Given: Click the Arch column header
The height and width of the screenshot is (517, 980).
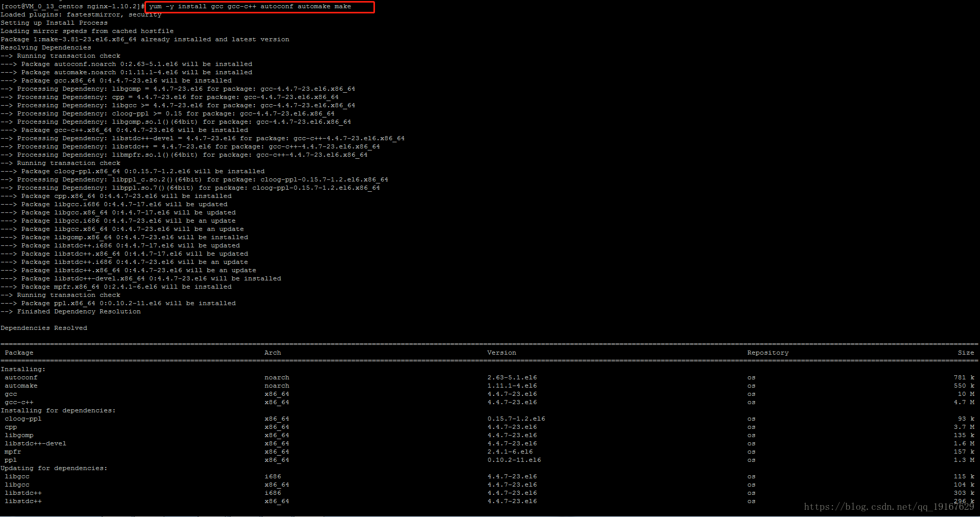Looking at the screenshot, I should 273,353.
